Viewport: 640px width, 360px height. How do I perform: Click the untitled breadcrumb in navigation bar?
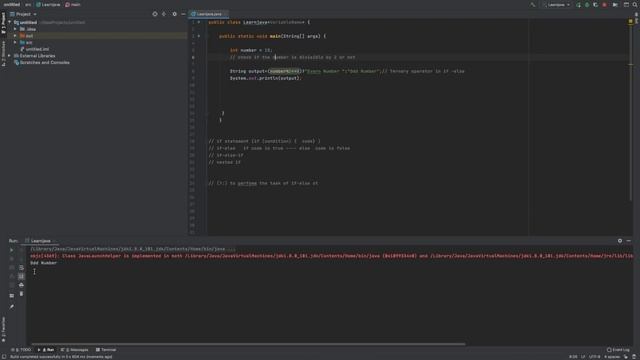[x=12, y=5]
